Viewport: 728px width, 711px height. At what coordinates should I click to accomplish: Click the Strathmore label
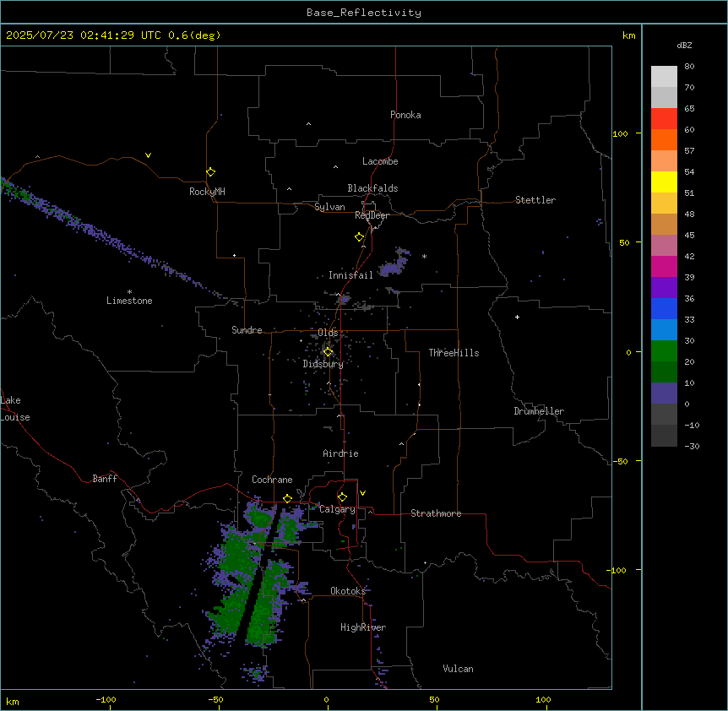point(436,513)
